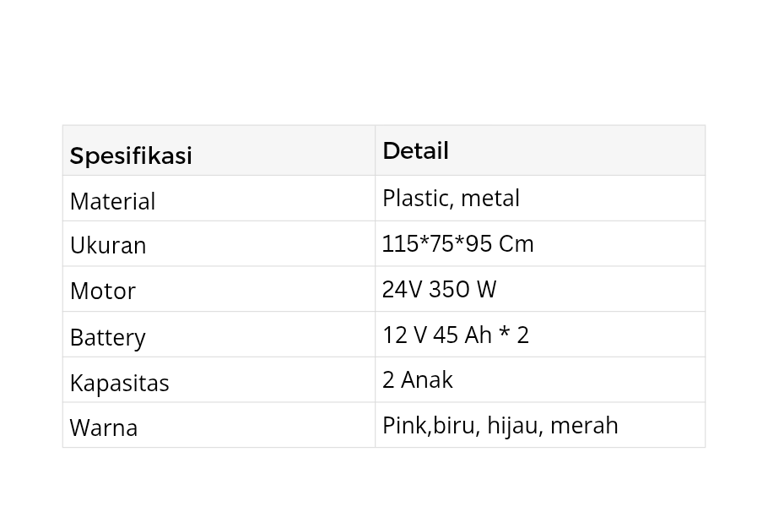Select the Warna row label

click(104, 428)
